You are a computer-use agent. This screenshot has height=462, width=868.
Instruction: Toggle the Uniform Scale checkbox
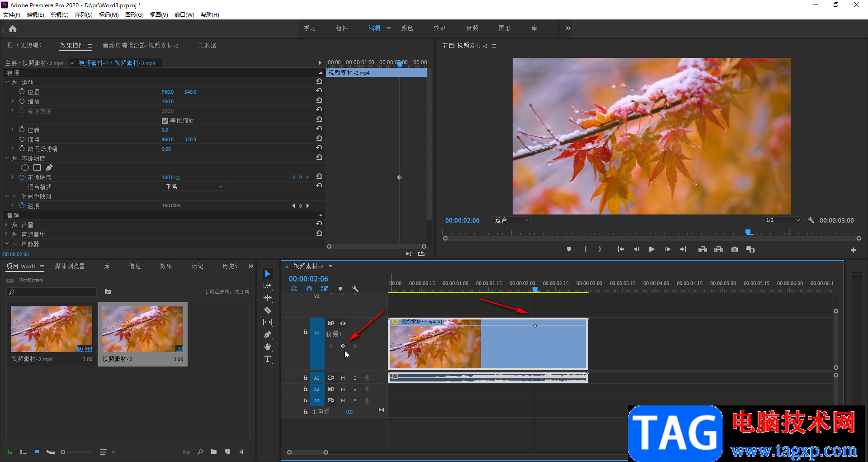tap(165, 121)
